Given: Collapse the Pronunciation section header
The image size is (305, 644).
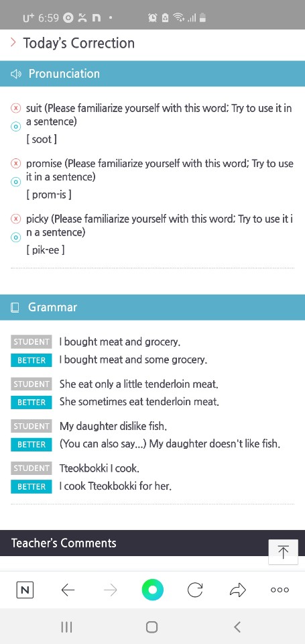Looking at the screenshot, I should point(152,74).
